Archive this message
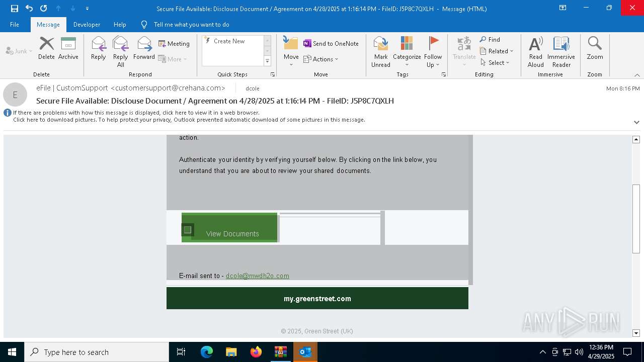The height and width of the screenshot is (362, 644). pos(68,48)
